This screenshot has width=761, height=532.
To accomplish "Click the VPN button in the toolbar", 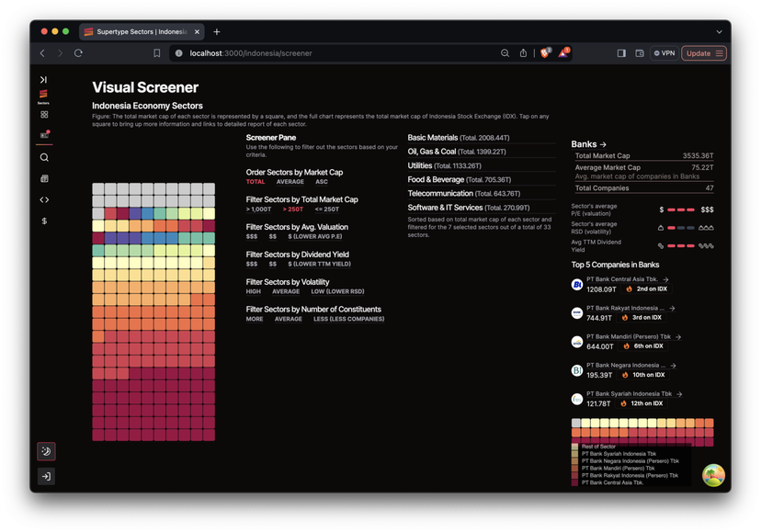I will [664, 53].
